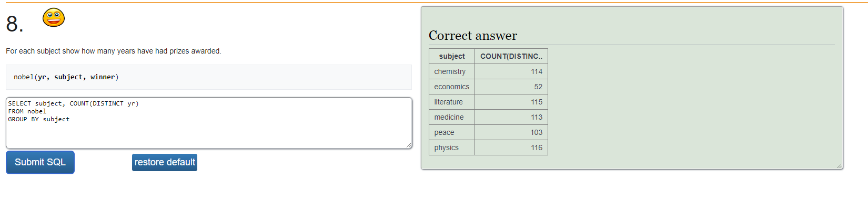868x211 pixels.
Task: Click the subject column header
Action: 452,56
